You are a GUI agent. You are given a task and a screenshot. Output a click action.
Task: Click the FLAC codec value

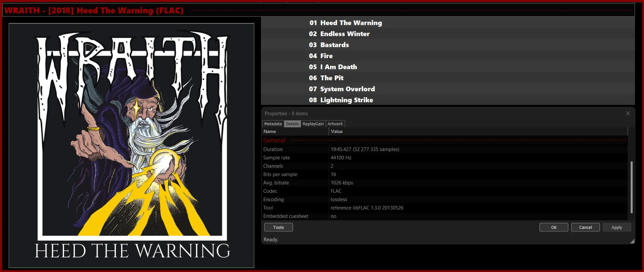[x=336, y=191]
